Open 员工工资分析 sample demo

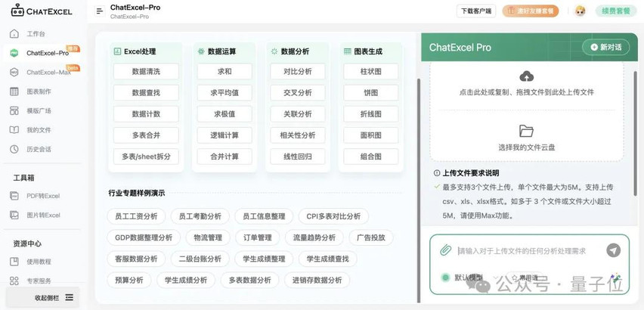136,216
